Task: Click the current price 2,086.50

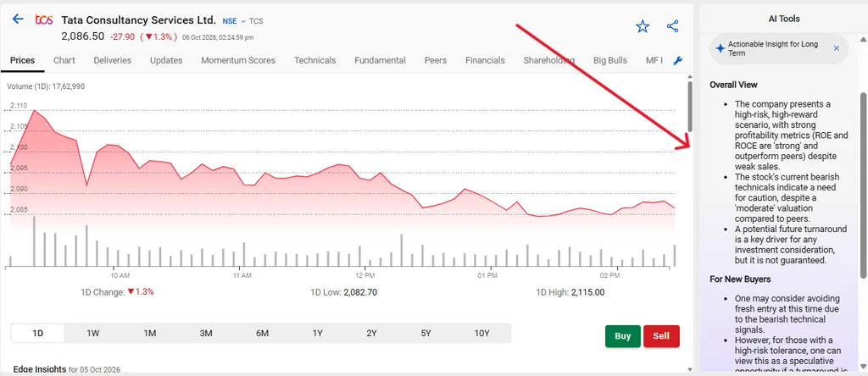Action: pyautogui.click(x=82, y=36)
